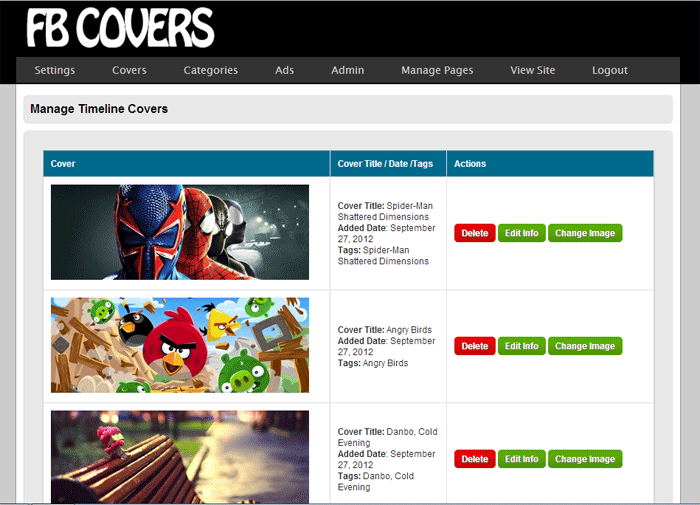The height and width of the screenshot is (505, 700).
Task: Click the Spider-Man cover thumbnail
Action: click(180, 232)
